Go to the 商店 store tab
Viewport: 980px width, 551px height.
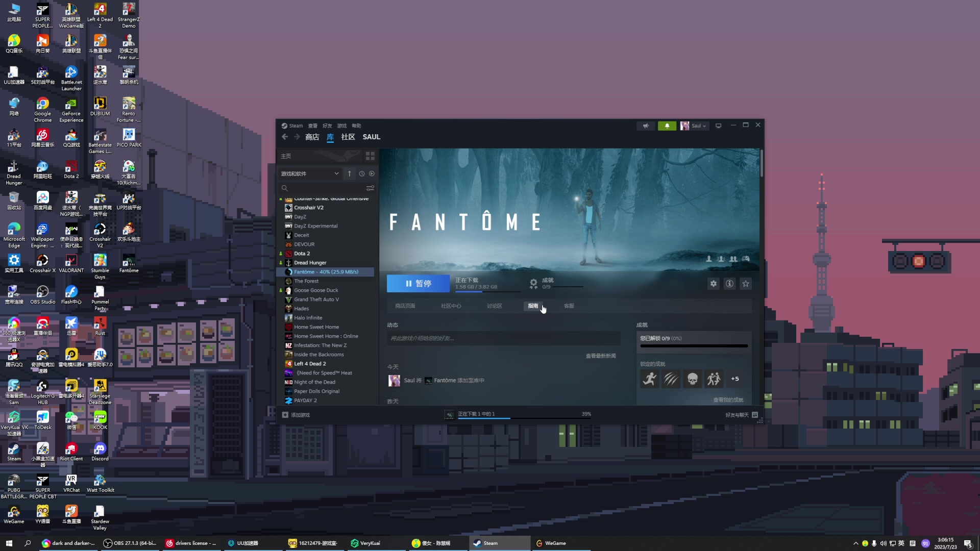pyautogui.click(x=312, y=137)
